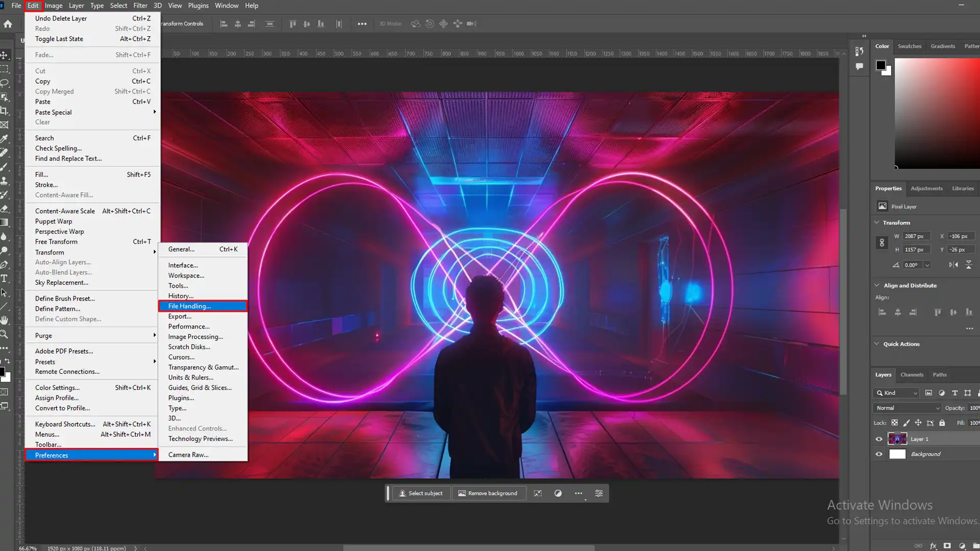The height and width of the screenshot is (551, 980).
Task: Select the Pen tool
Action: 4,264
